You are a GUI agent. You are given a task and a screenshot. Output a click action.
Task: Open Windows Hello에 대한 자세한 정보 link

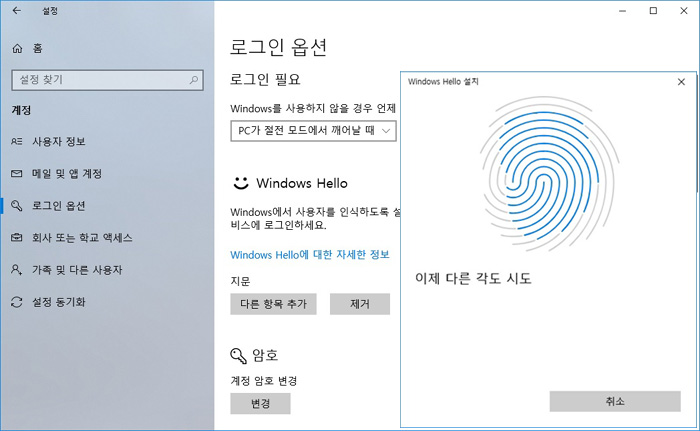[x=310, y=255]
